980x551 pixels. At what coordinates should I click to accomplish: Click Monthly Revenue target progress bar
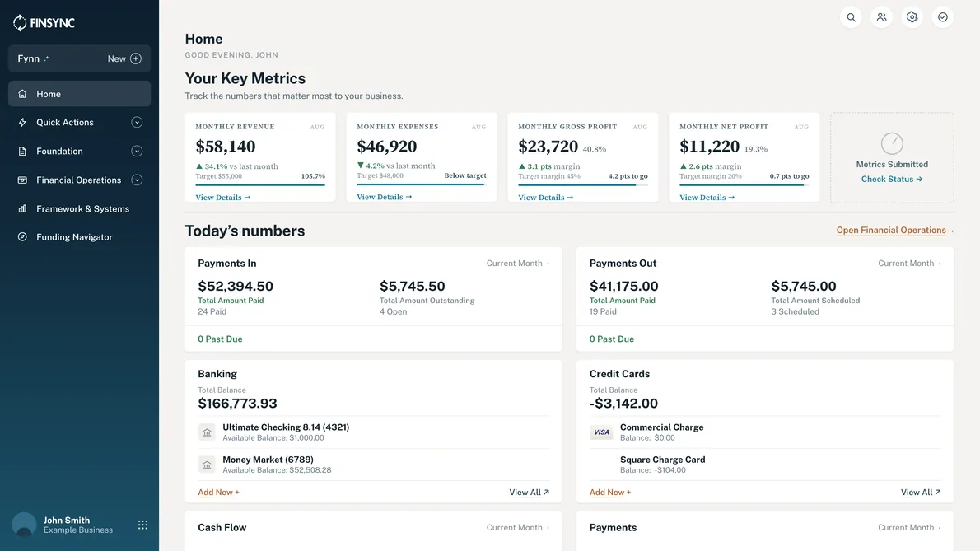[260, 185]
